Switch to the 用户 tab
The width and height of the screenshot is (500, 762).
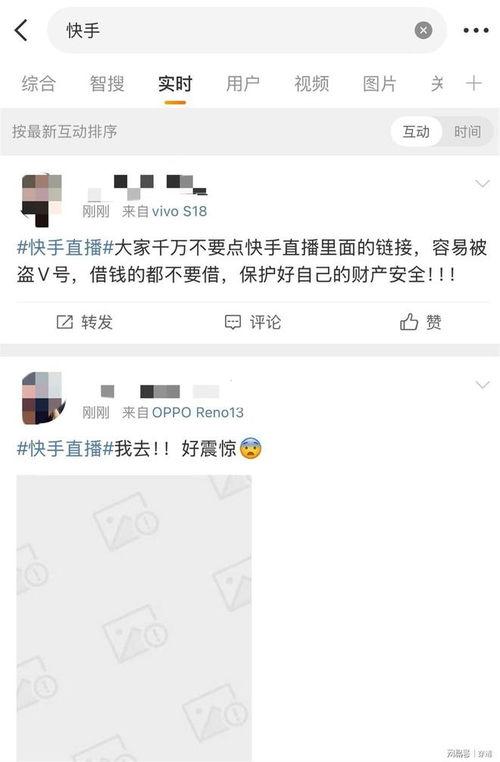click(242, 84)
